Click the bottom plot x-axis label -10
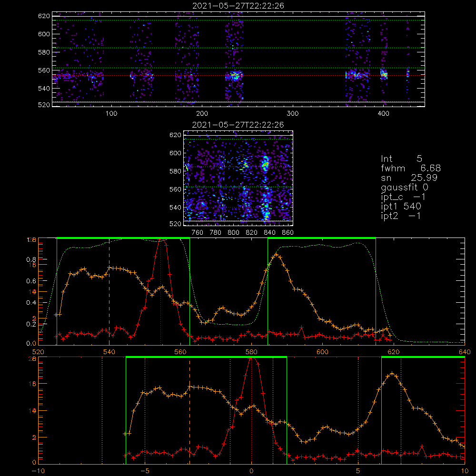Screen dimensions: 476x476 point(38,471)
